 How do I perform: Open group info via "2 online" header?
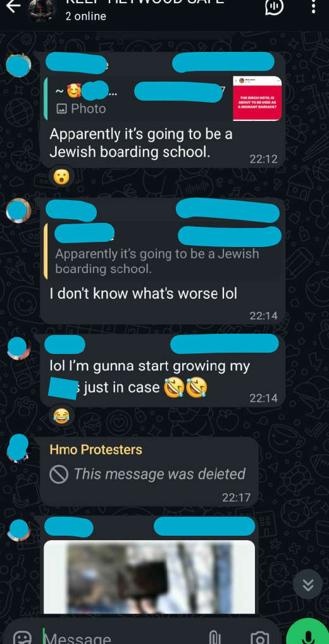pos(85,16)
